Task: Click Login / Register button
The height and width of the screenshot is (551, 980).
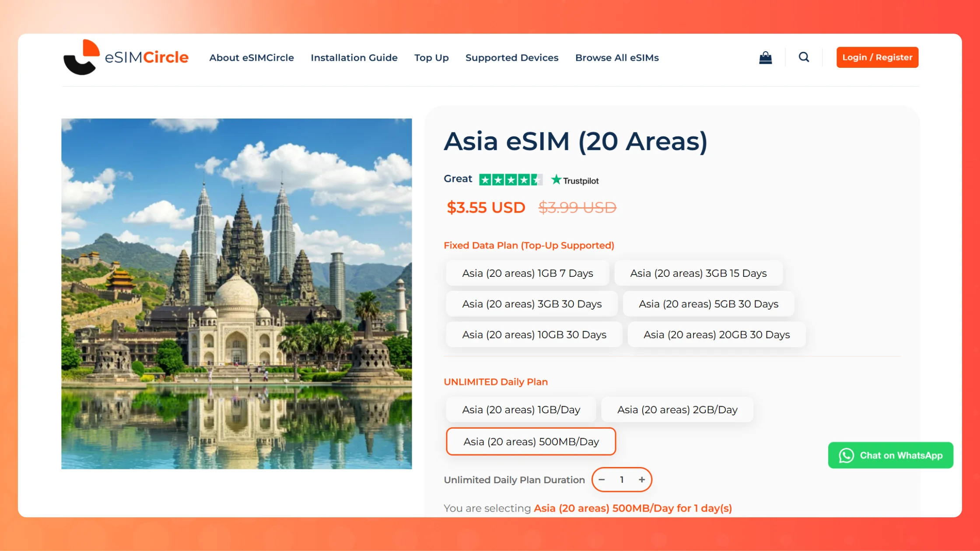Action: pyautogui.click(x=877, y=57)
